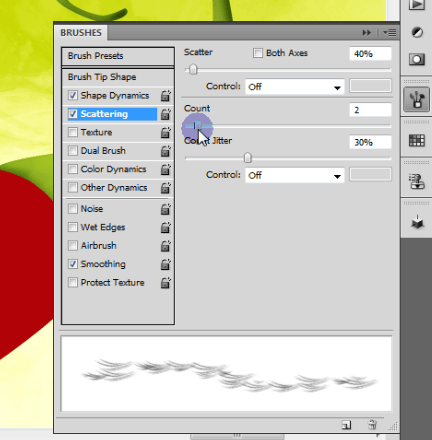Toggle lock icon for Dual Brush
432x440 pixels.
(x=166, y=151)
